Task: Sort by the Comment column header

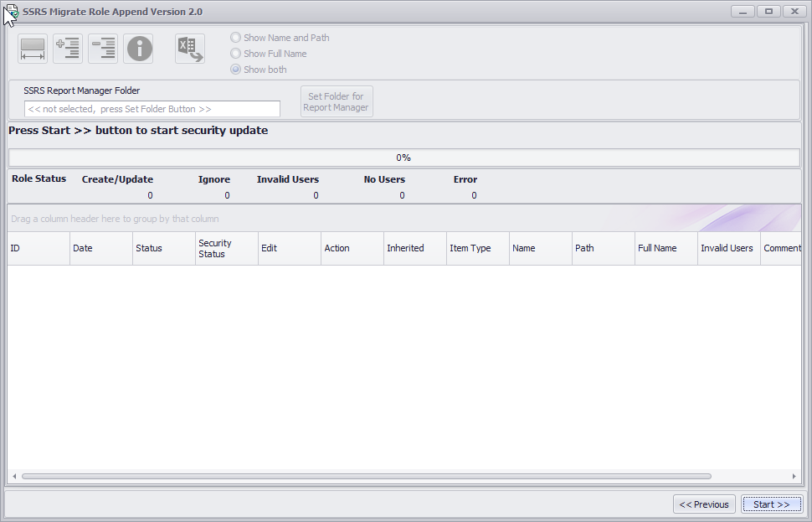Action: [x=781, y=248]
